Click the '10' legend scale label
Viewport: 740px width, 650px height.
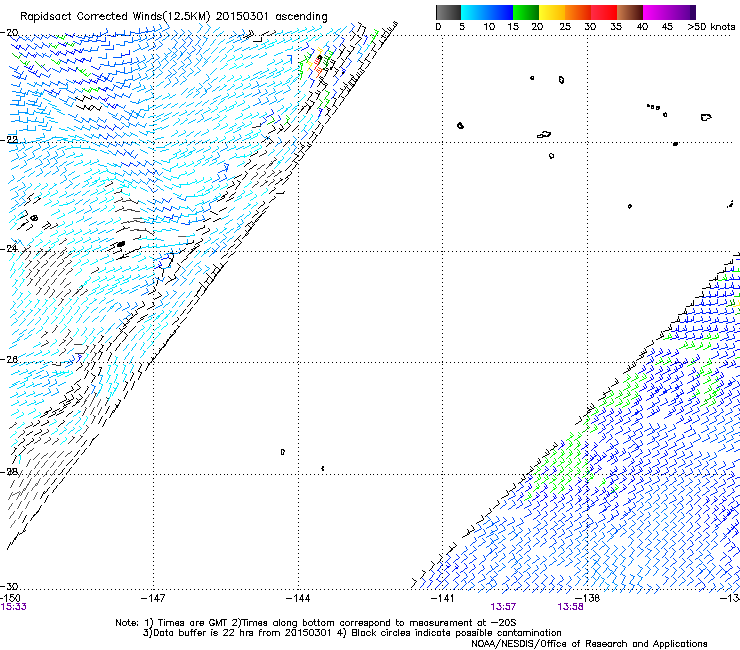489,27
